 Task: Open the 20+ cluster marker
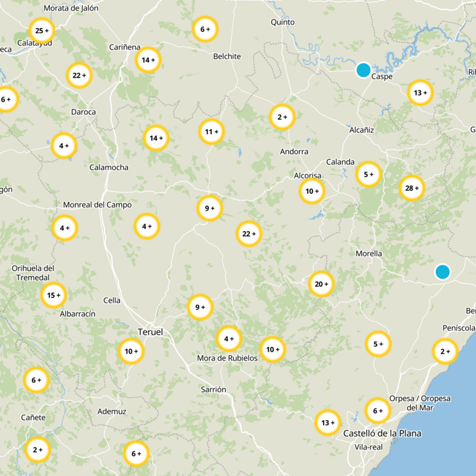pyautogui.click(x=321, y=284)
